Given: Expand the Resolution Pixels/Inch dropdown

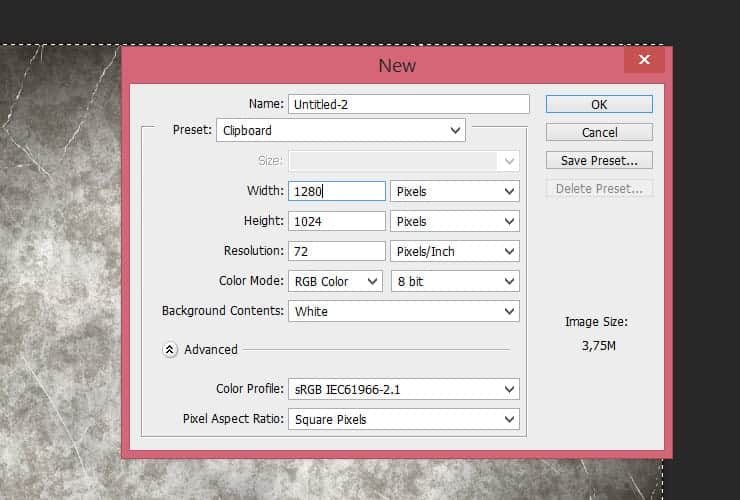Looking at the screenshot, I should (x=455, y=251).
